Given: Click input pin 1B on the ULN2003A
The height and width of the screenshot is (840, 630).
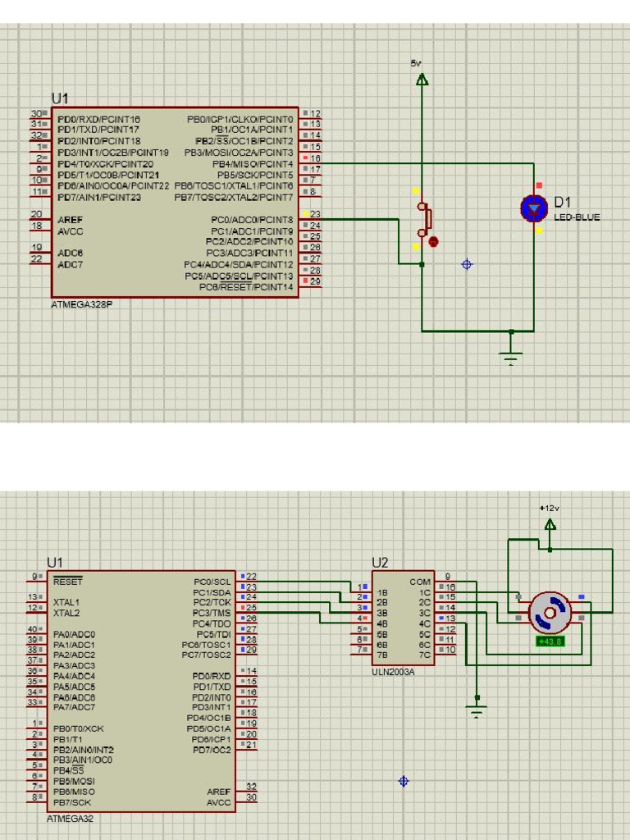Looking at the screenshot, I should (x=382, y=593).
